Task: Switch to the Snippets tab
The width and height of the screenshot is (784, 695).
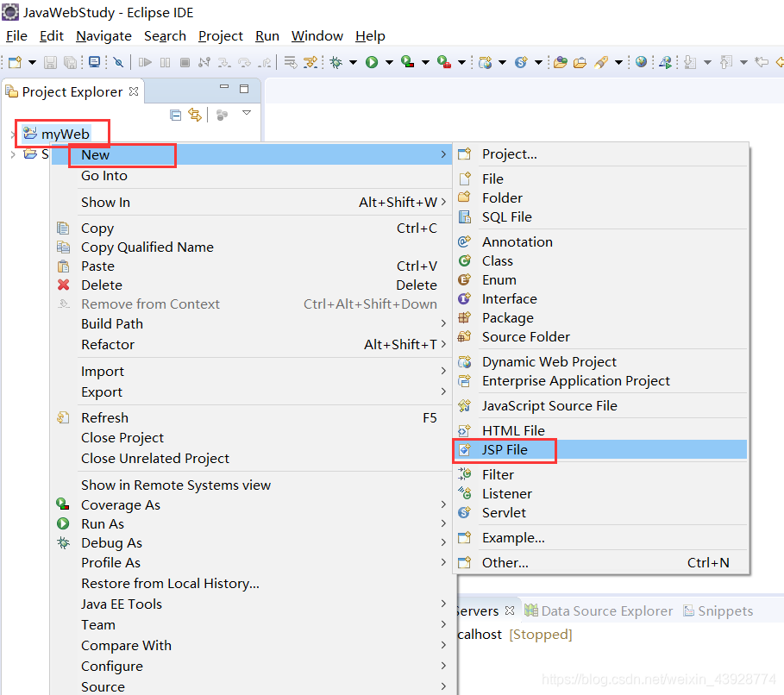Action: coord(718,610)
